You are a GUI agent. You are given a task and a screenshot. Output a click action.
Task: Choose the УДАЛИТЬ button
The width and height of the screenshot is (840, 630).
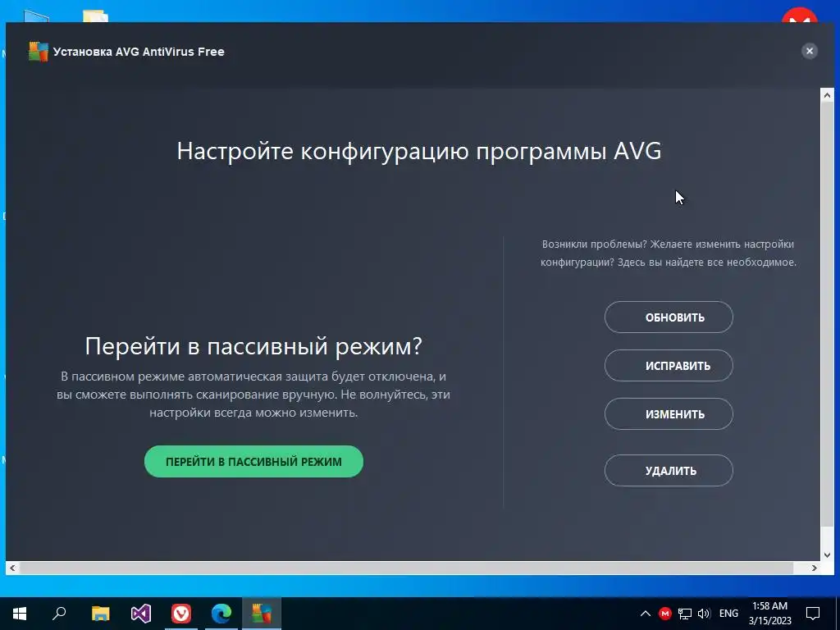669,471
